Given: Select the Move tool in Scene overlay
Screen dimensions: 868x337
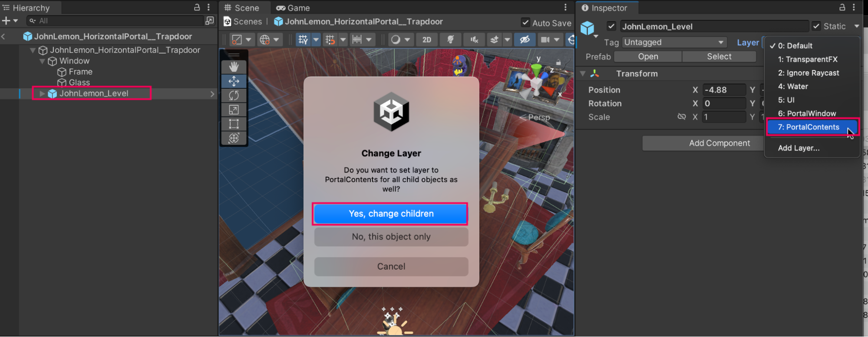Looking at the screenshot, I should pyautogui.click(x=234, y=81).
